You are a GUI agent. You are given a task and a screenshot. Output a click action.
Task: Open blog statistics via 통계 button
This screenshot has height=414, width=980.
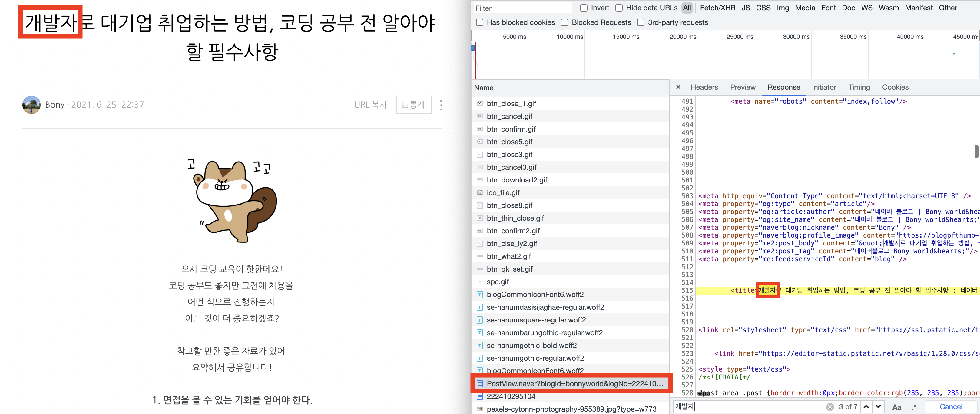pyautogui.click(x=414, y=104)
